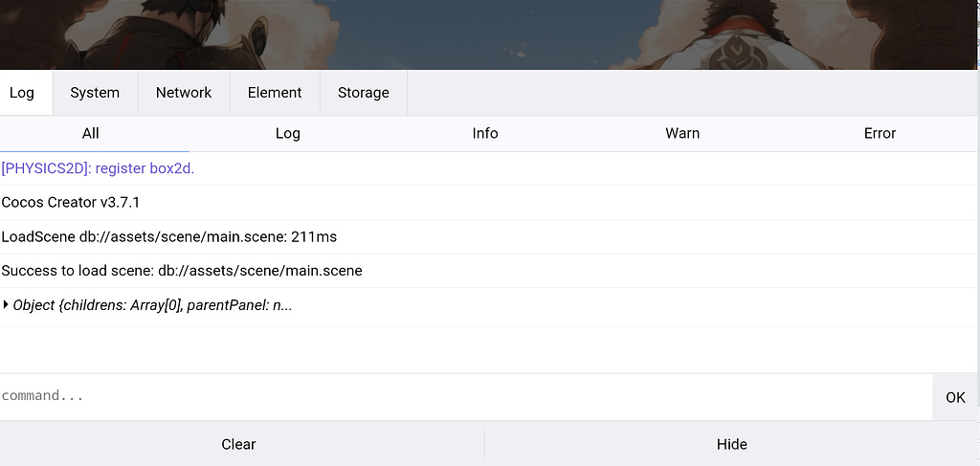
Task: Filter logs by Info level
Action: click(x=485, y=133)
